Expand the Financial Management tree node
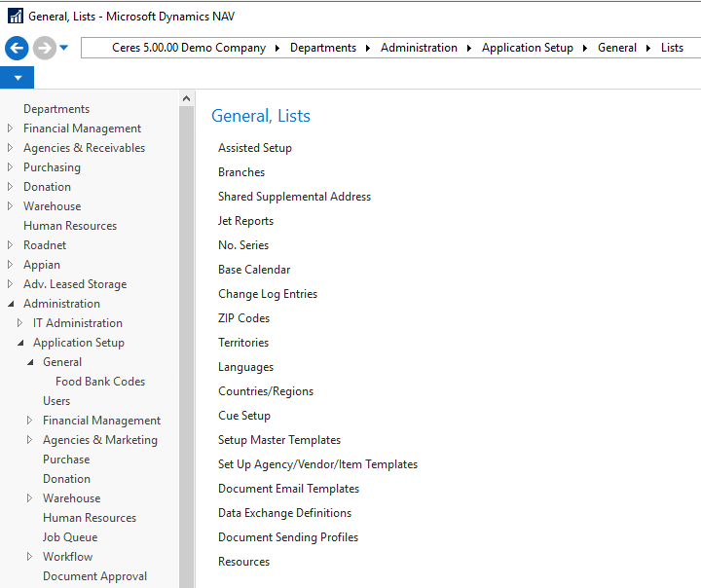The height and width of the screenshot is (588, 701). [x=11, y=129]
